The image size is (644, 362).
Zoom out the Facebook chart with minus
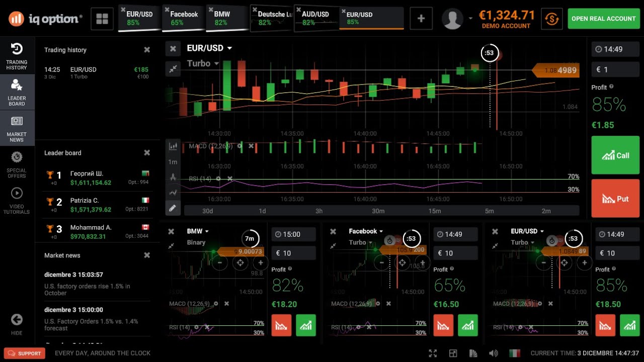click(382, 262)
